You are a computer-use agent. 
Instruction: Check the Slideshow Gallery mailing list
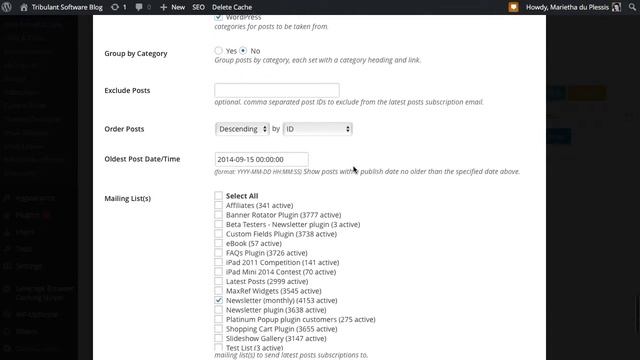point(219,338)
